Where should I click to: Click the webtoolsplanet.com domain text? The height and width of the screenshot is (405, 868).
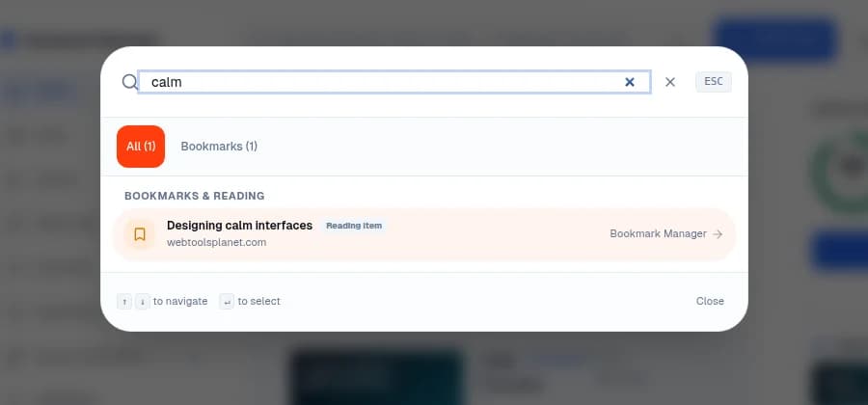[216, 242]
